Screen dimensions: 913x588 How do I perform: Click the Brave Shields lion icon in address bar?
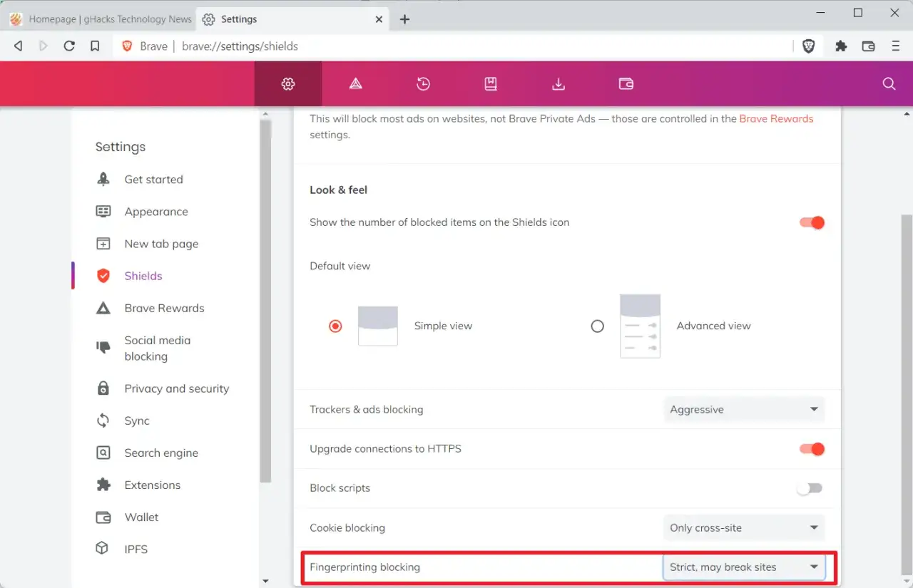(x=809, y=46)
